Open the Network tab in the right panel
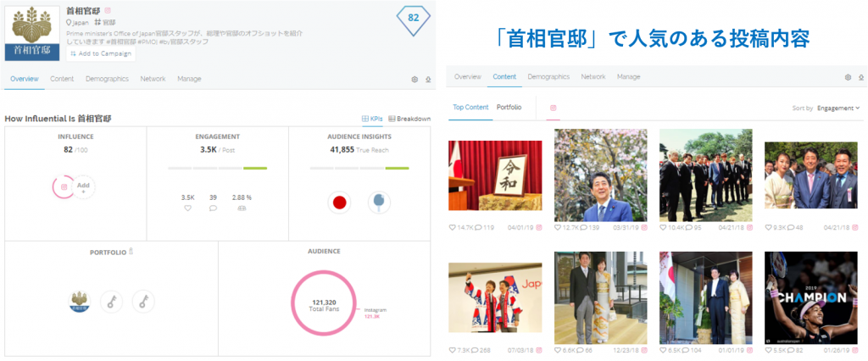Image resolution: width=868 pixels, height=361 pixels. tap(593, 77)
